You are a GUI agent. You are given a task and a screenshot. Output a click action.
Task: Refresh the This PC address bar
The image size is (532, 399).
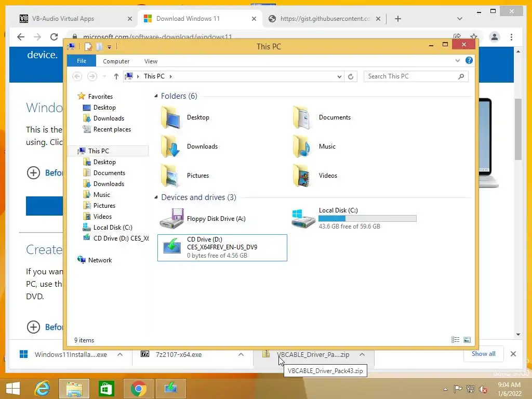coord(351,76)
